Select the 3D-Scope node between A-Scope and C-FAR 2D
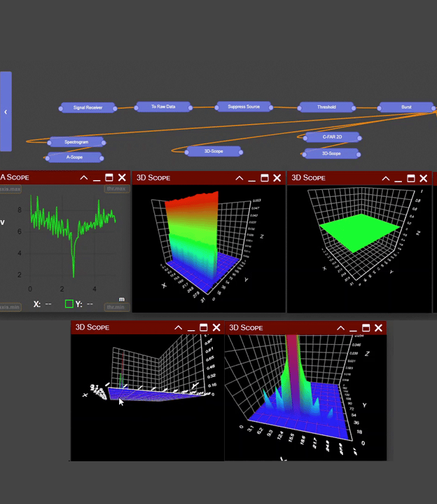The height and width of the screenshot is (504, 437). tap(214, 151)
